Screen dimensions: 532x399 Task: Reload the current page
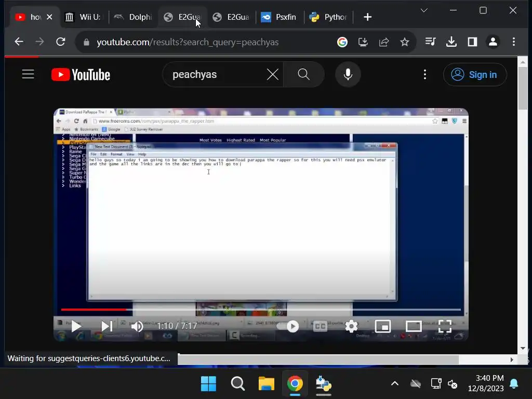[x=61, y=42]
